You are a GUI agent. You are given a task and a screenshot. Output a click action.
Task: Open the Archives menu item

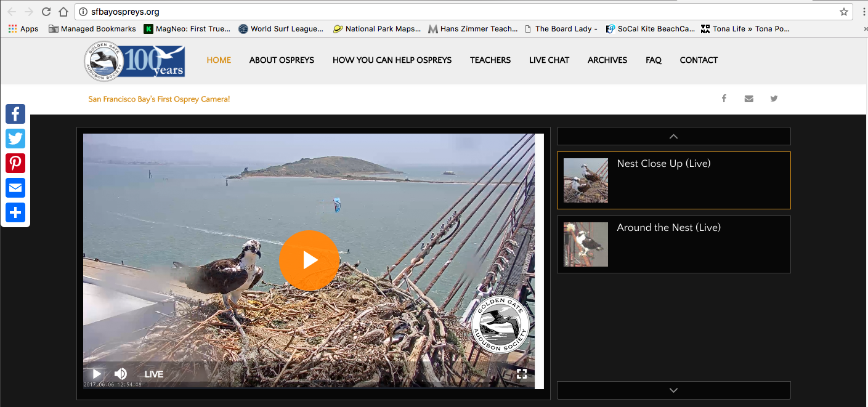pos(607,60)
